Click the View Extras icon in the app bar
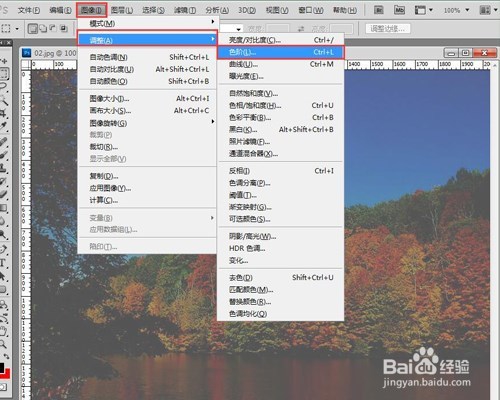 coord(420,10)
